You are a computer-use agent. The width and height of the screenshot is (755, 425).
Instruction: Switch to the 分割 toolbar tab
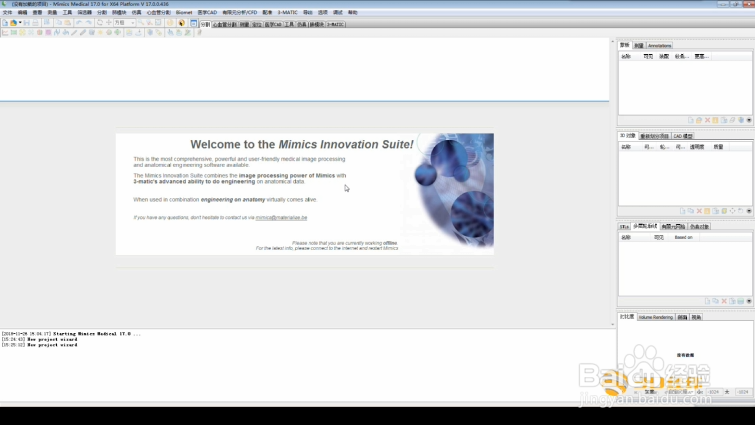(x=206, y=24)
